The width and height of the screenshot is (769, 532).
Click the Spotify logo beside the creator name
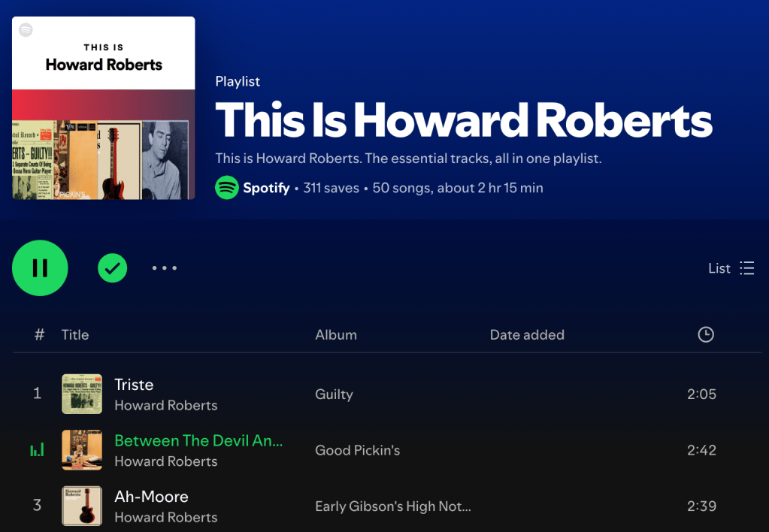tap(227, 188)
